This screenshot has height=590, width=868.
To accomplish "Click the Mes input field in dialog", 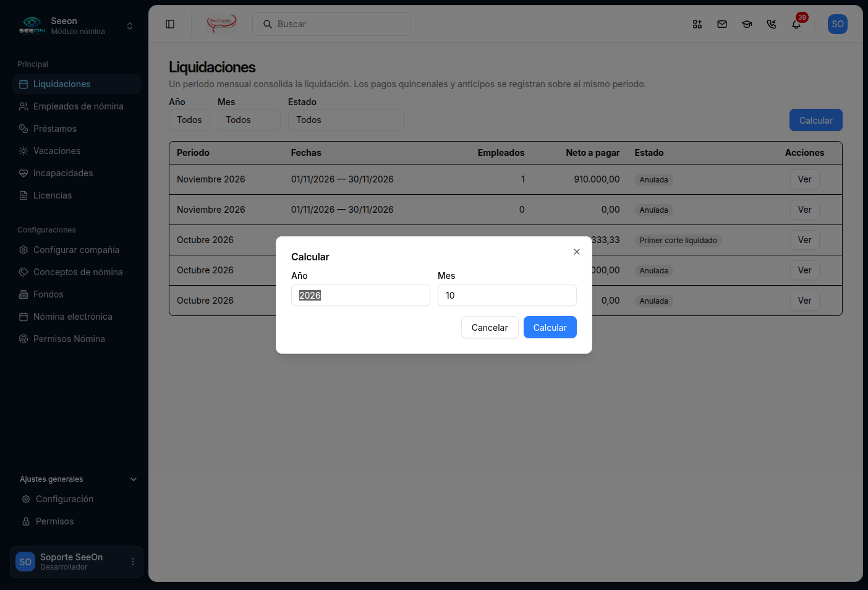I will (507, 295).
